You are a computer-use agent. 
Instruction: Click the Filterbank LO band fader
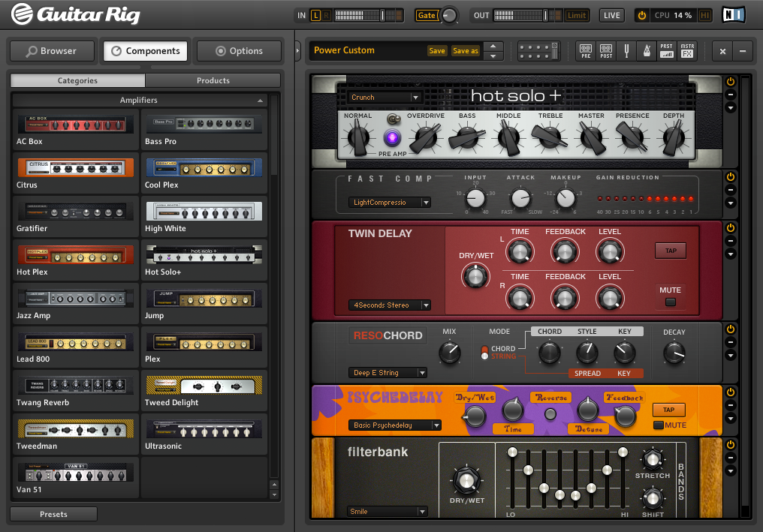[512, 452]
